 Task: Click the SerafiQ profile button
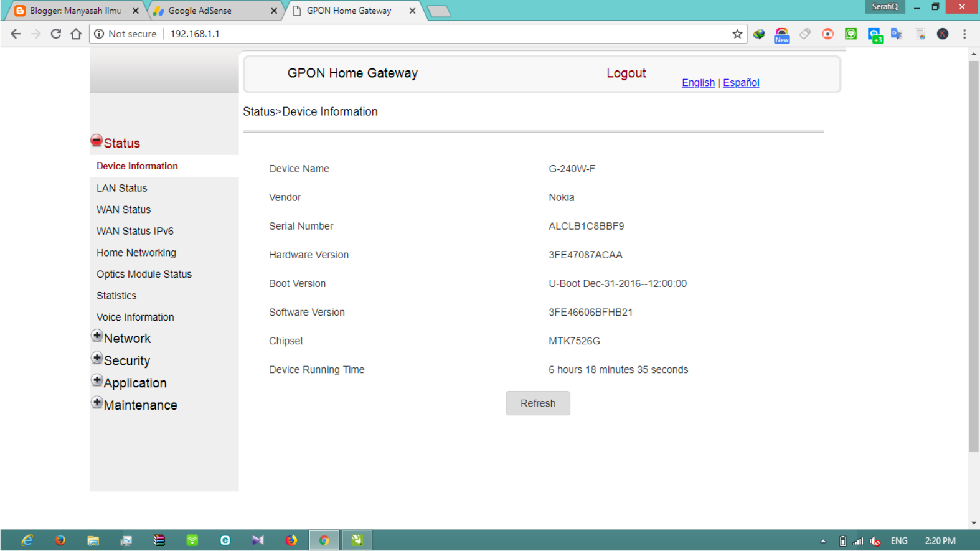point(885,7)
